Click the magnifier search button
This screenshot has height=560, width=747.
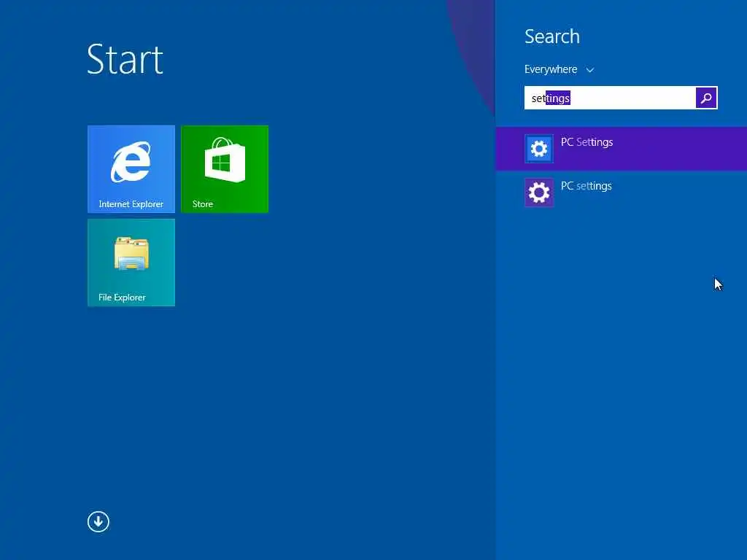(x=706, y=98)
